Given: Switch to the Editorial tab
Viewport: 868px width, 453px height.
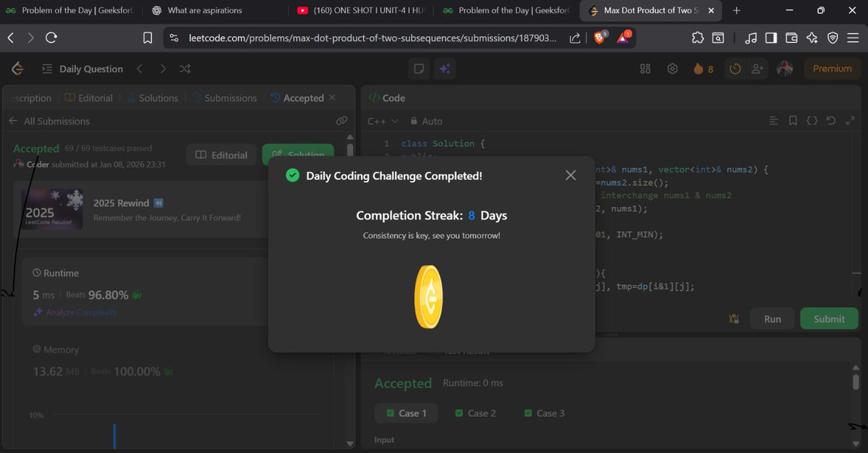Looking at the screenshot, I should tap(89, 98).
